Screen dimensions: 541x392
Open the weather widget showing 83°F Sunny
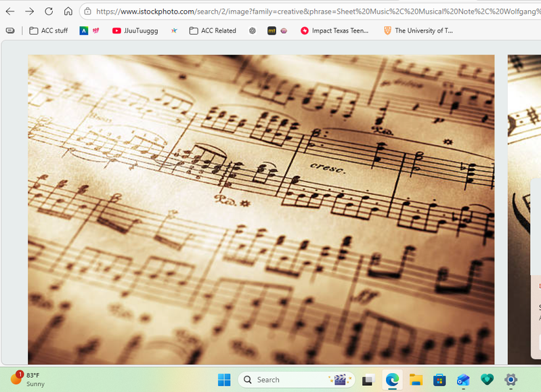pyautogui.click(x=28, y=379)
